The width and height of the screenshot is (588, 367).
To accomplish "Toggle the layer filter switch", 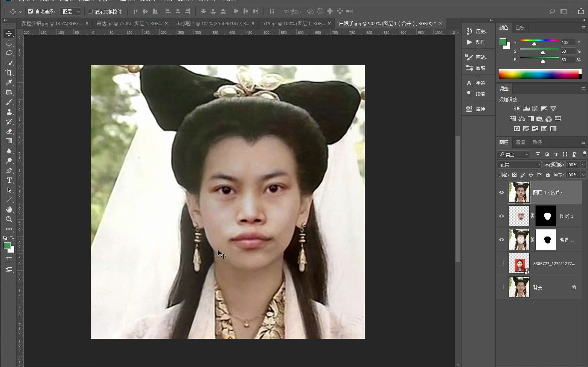I will [584, 153].
